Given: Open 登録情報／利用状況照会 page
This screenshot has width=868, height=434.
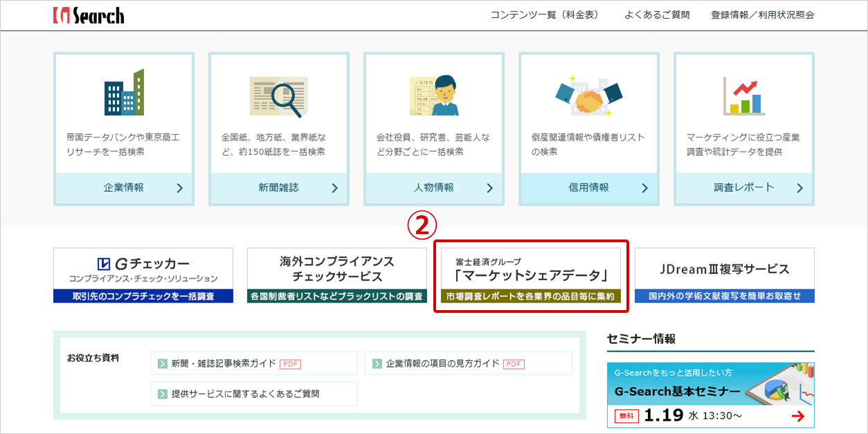Looking at the screenshot, I should click(x=762, y=15).
